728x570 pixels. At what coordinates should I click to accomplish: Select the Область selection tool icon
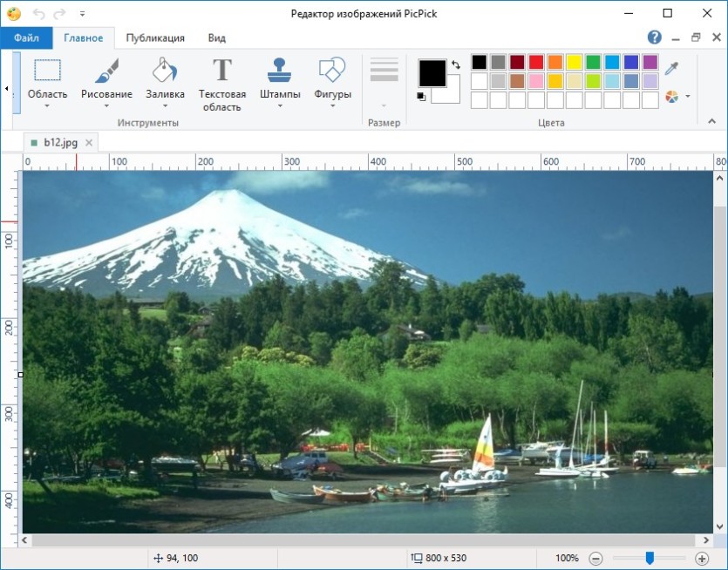tap(47, 71)
